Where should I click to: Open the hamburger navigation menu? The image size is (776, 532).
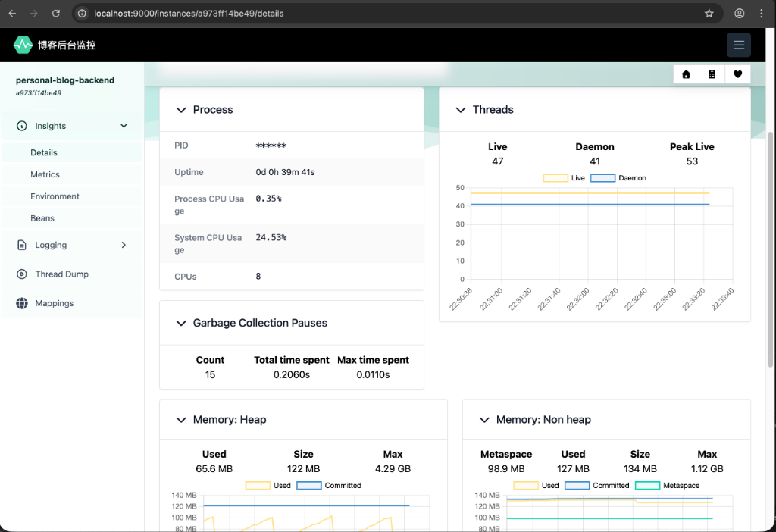click(738, 45)
